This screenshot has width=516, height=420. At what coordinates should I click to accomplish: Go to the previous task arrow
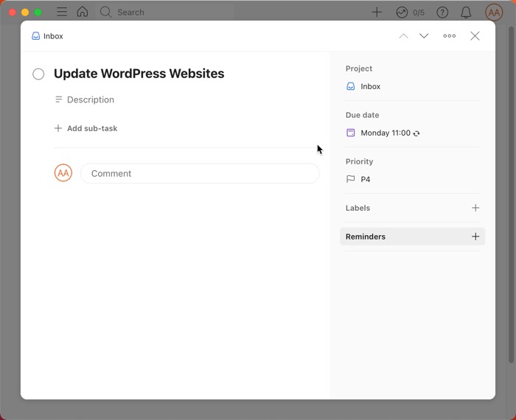point(403,36)
